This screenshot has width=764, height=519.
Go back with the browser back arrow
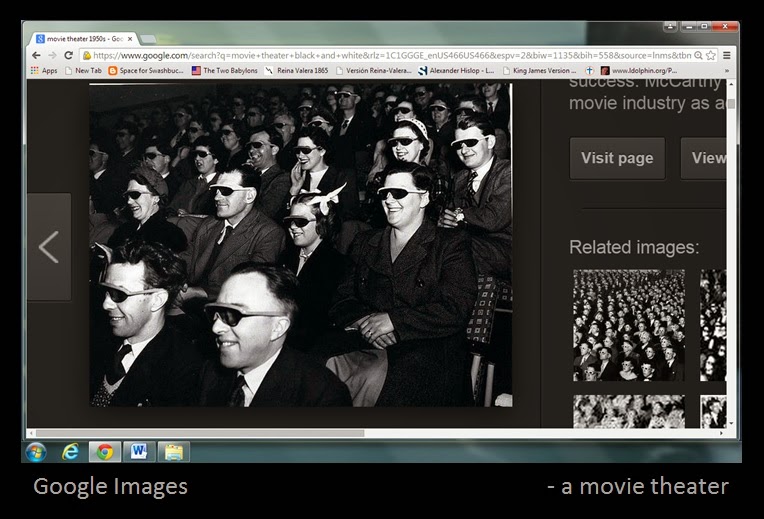click(36, 55)
